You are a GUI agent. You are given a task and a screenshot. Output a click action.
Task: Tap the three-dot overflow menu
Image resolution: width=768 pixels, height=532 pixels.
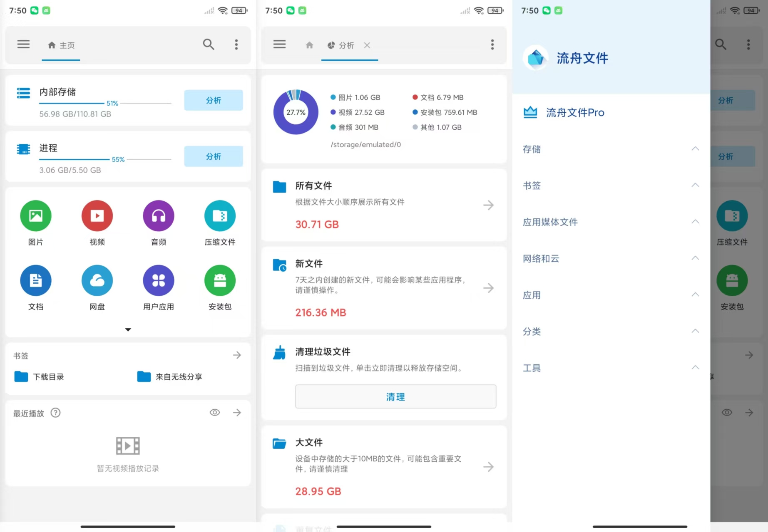pos(236,44)
